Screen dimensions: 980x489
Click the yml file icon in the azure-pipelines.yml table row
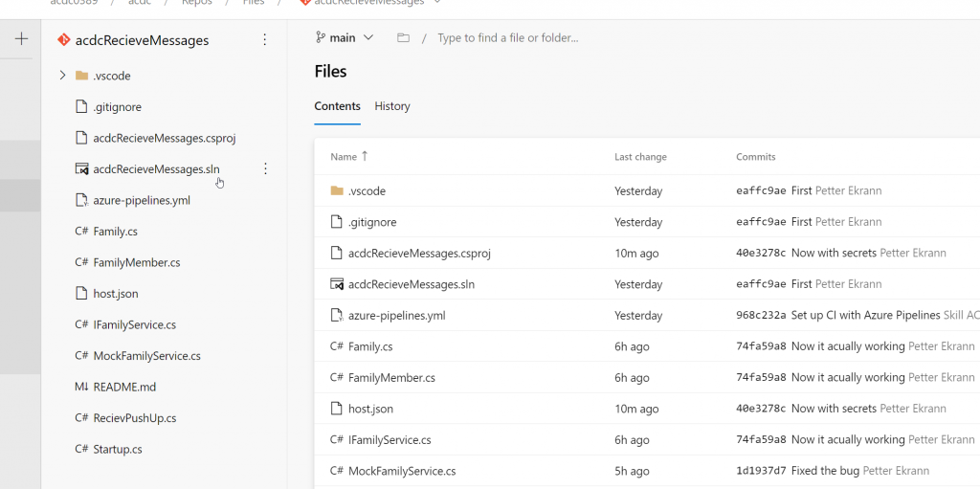click(x=337, y=316)
